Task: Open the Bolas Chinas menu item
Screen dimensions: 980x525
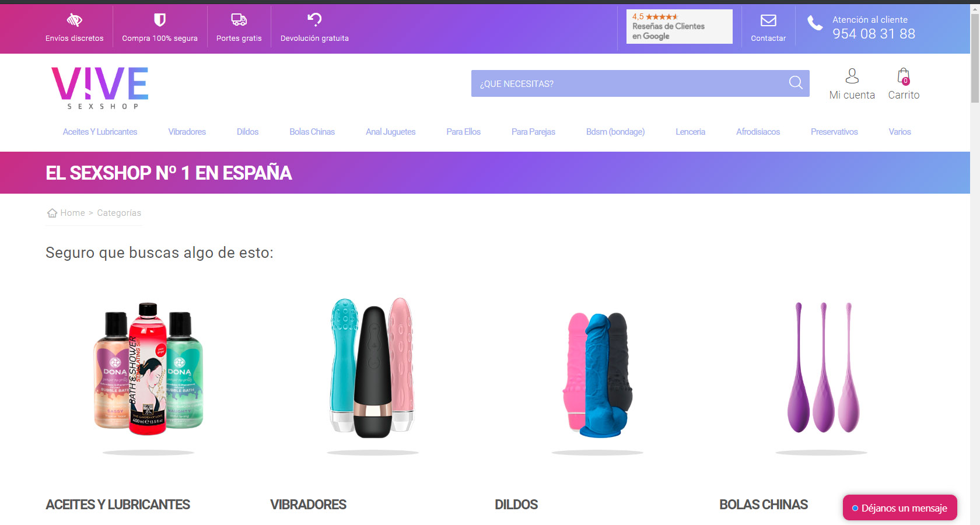Action: 312,132
